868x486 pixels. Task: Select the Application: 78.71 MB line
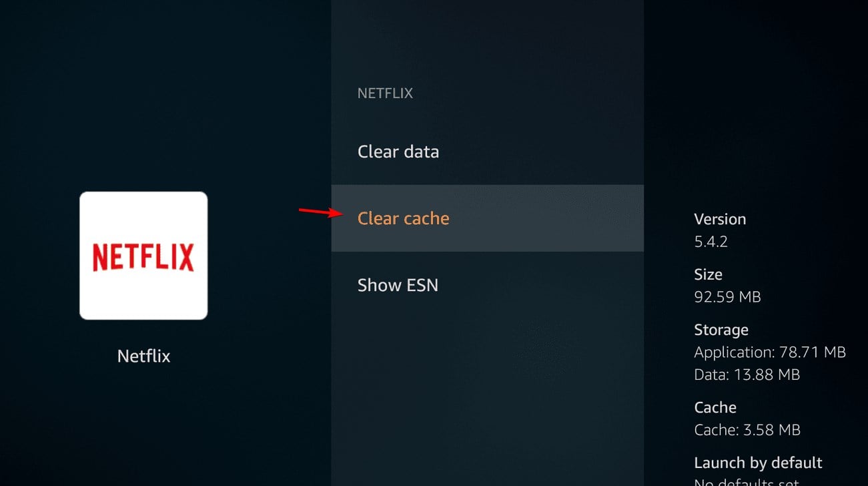click(770, 352)
